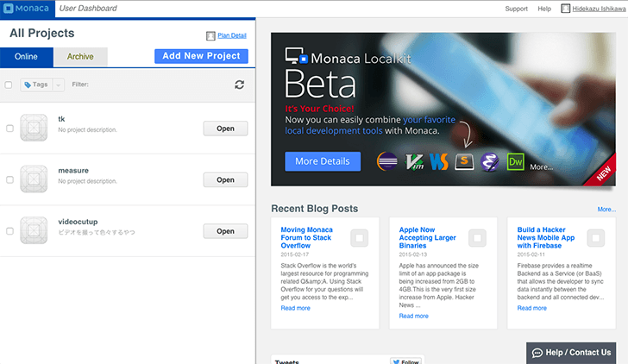Open Build a Hacker News Mobile App post
The image size is (628, 364).
tap(546, 238)
